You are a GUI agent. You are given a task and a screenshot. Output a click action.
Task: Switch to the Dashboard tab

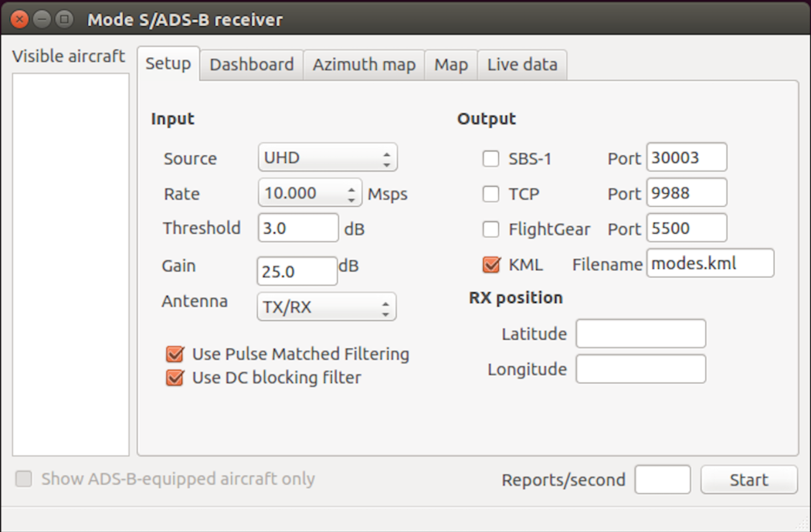251,65
